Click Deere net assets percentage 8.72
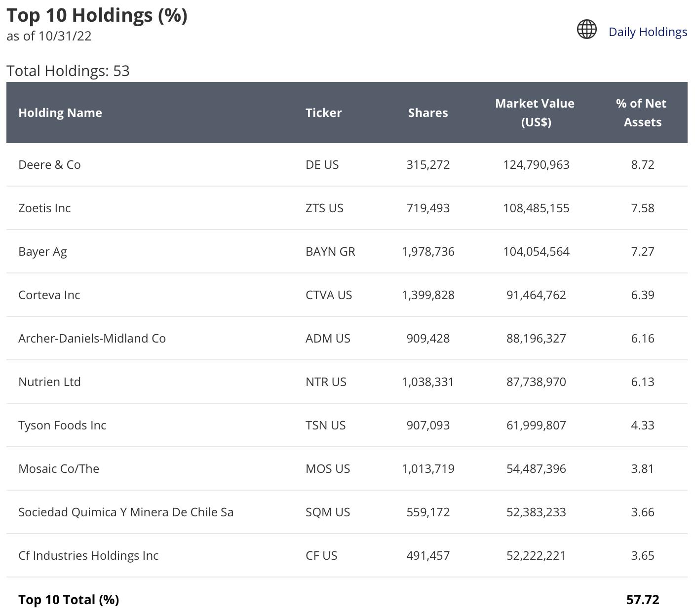 click(643, 164)
